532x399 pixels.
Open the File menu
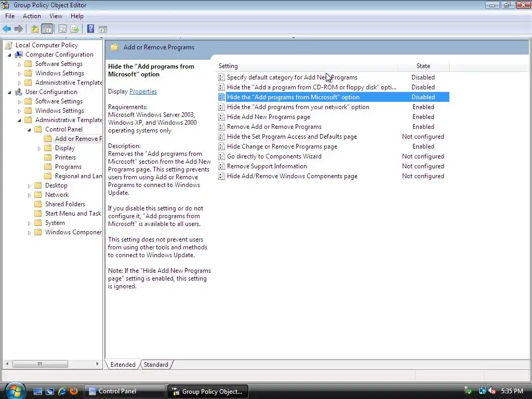[10, 16]
